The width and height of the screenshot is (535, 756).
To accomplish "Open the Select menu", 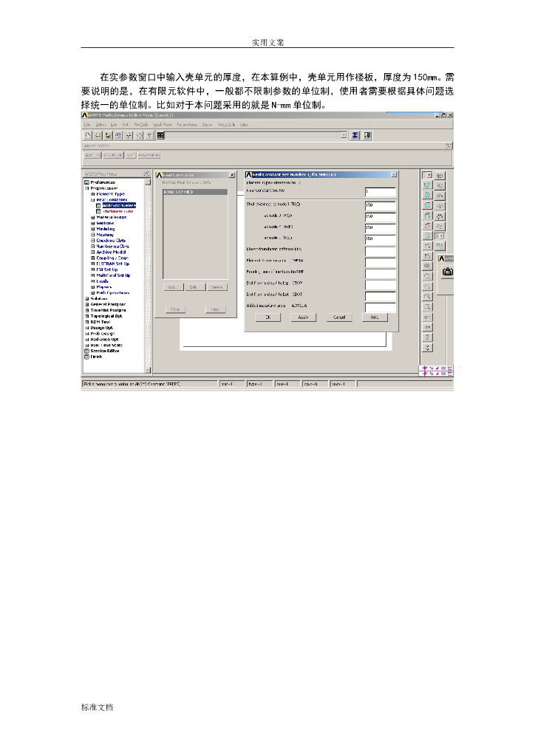I will [100, 124].
